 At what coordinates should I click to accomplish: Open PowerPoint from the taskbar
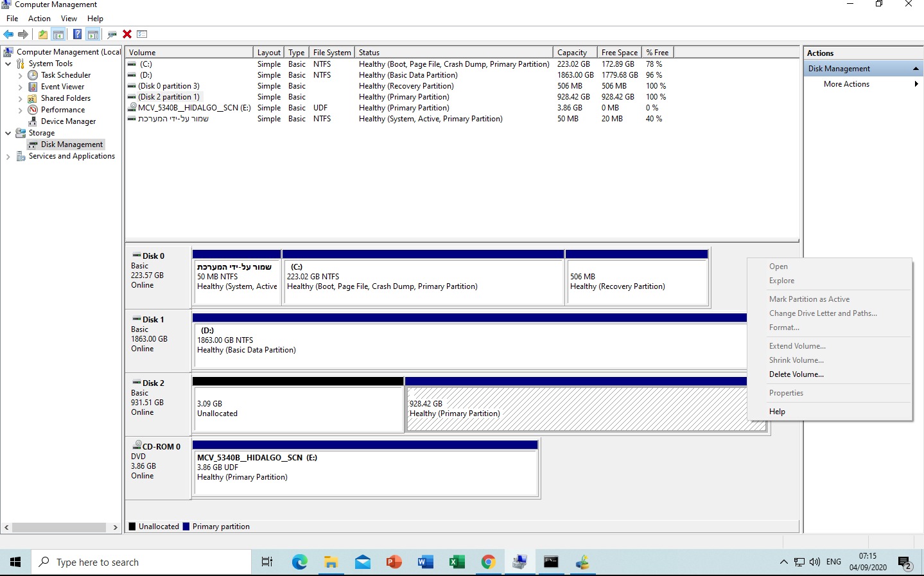pos(394,563)
